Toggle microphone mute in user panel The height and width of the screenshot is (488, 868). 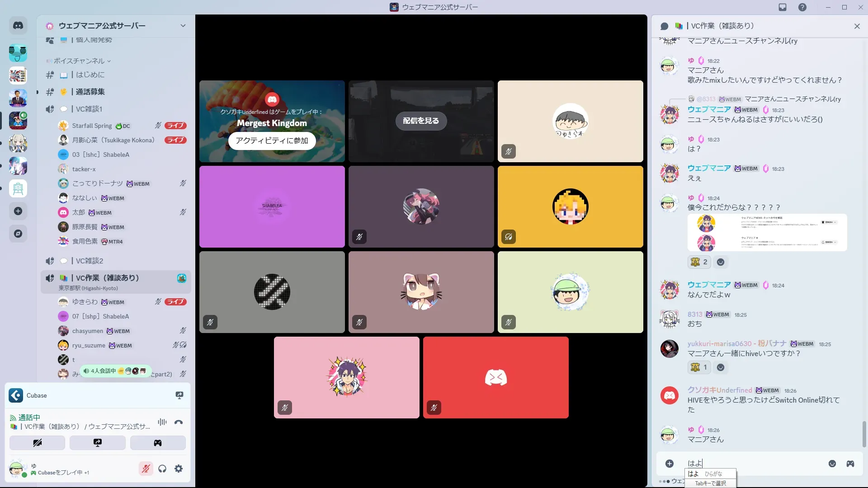(x=146, y=469)
